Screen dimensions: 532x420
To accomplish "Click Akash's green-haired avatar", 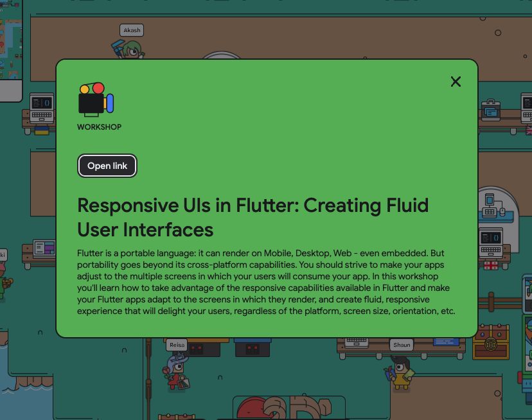I will point(130,50).
